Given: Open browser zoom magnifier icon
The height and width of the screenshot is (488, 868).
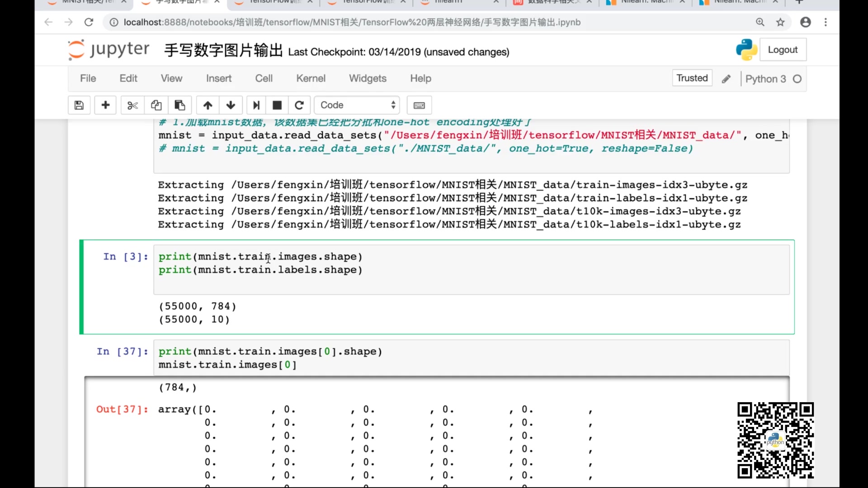Looking at the screenshot, I should [x=760, y=22].
